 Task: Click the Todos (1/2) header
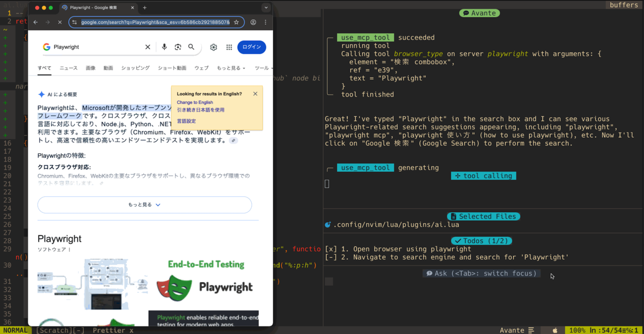(482, 241)
